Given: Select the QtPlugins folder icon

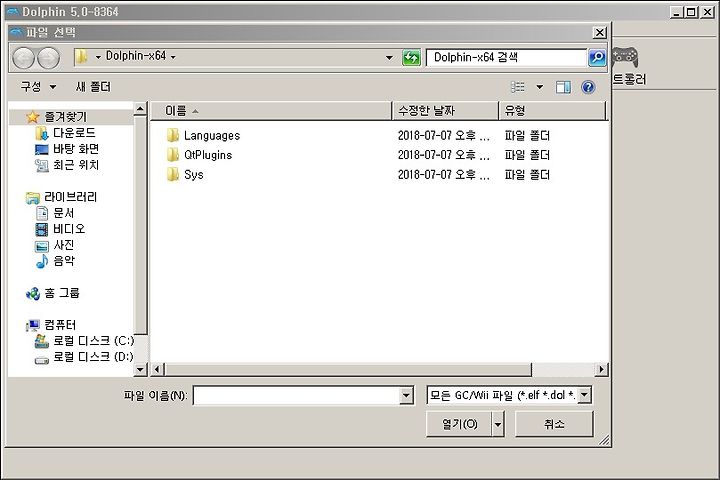Looking at the screenshot, I should pos(173,155).
